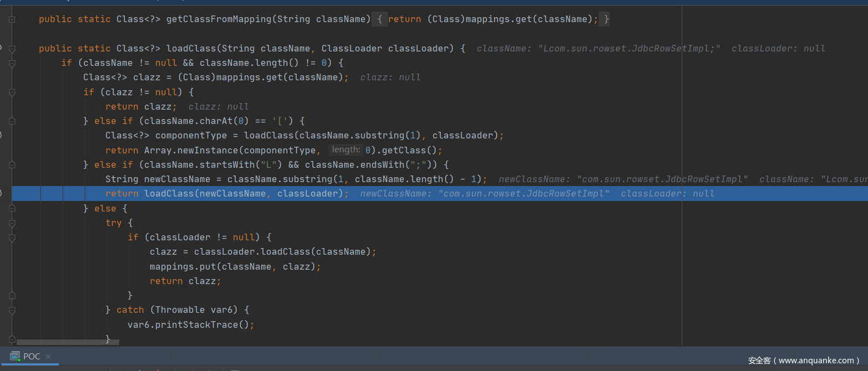Close the POC tab
The width and height of the screenshot is (868, 371).
[48, 357]
